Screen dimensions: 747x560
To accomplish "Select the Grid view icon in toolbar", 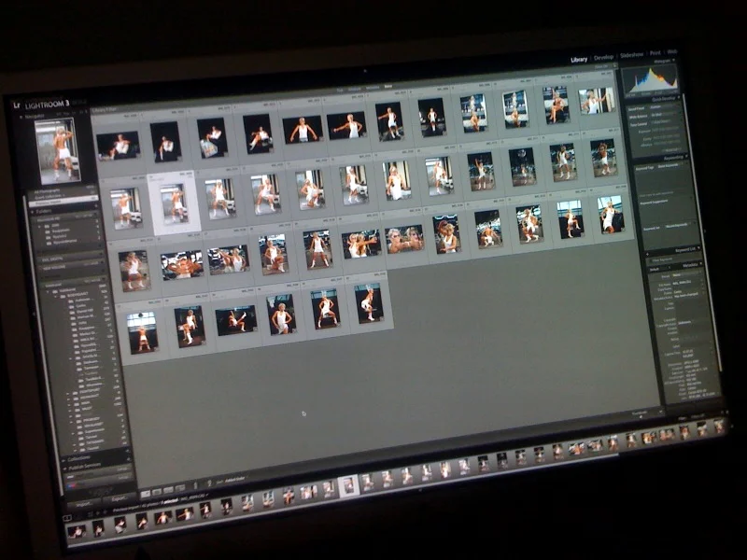I will pyautogui.click(x=146, y=493).
